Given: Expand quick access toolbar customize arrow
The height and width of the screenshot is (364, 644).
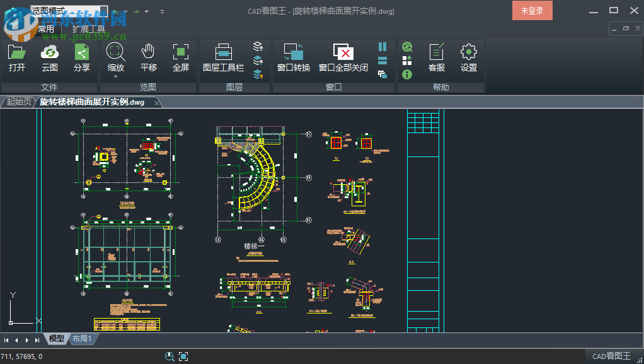Looking at the screenshot, I should click(163, 11).
